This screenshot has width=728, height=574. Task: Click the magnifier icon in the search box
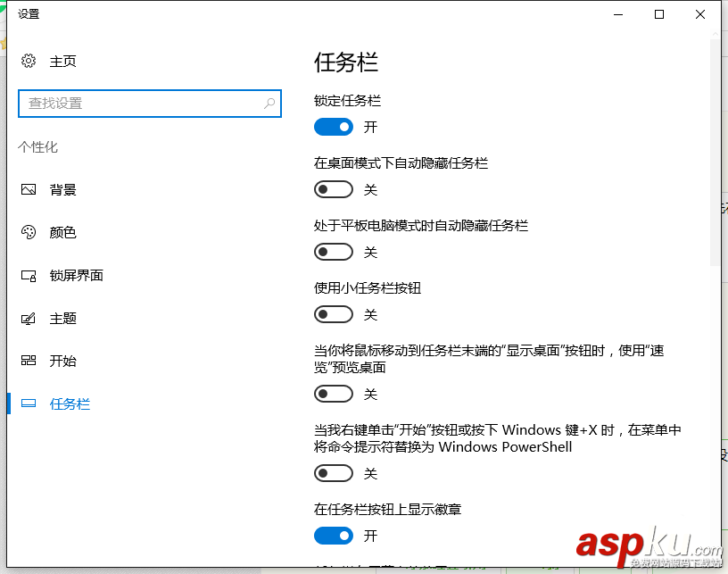pos(269,104)
